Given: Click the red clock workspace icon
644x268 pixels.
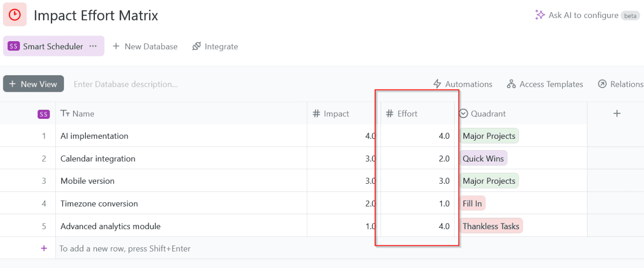Looking at the screenshot, I should click(15, 15).
